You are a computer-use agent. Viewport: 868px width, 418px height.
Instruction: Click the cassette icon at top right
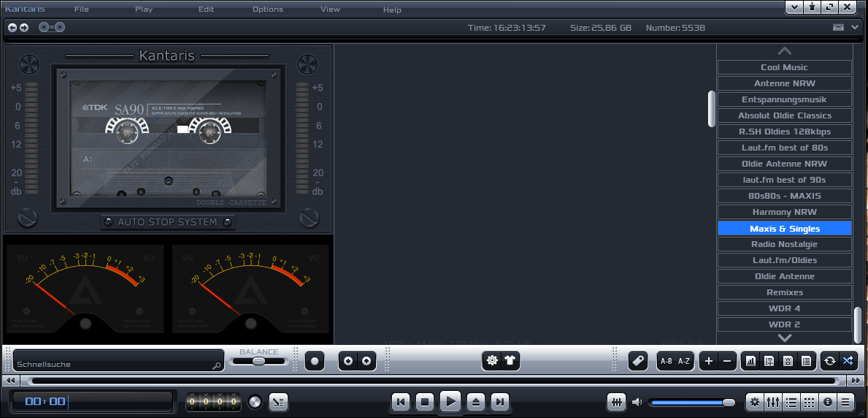tap(838, 27)
